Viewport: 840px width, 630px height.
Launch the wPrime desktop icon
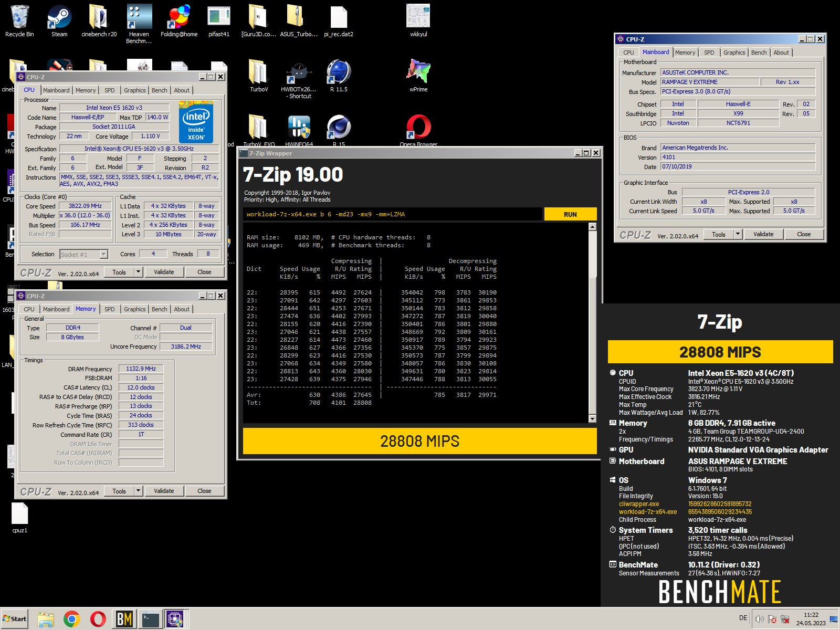418,76
